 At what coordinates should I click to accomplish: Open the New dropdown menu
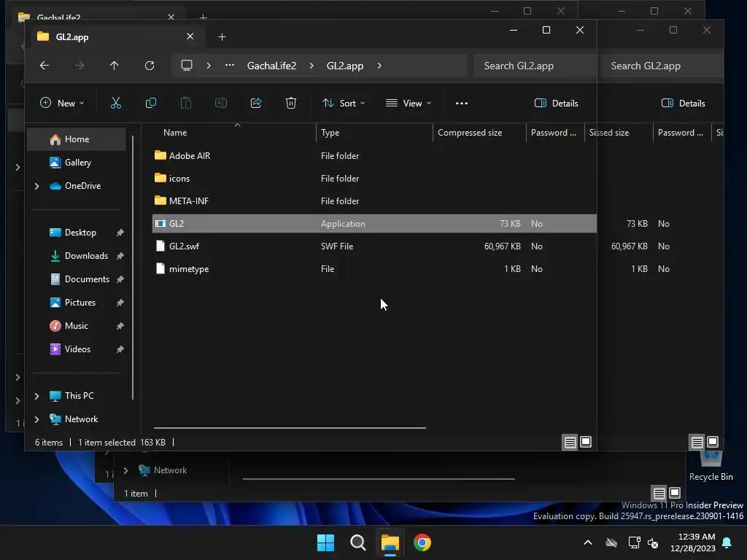pos(62,104)
